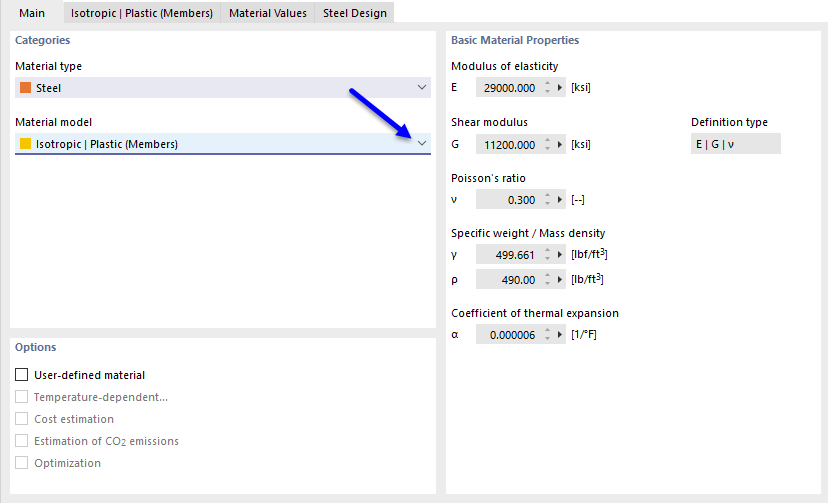Click the yellow material model color swatch
828x503 pixels.
pyautogui.click(x=25, y=144)
